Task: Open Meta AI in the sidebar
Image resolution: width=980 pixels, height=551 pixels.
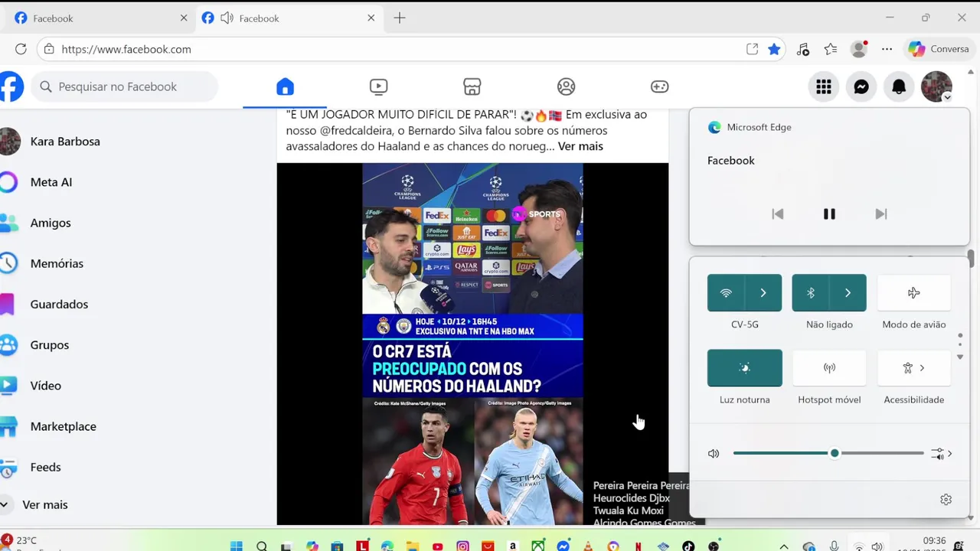Action: [51, 182]
